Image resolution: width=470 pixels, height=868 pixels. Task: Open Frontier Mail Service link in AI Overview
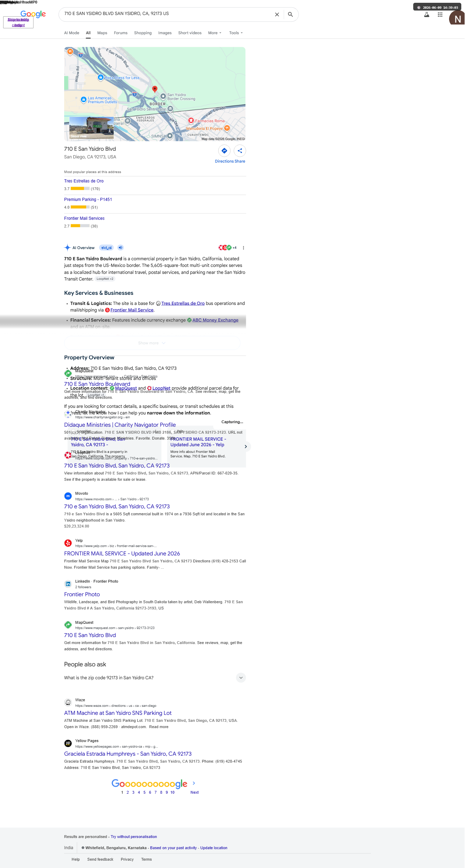(132, 310)
